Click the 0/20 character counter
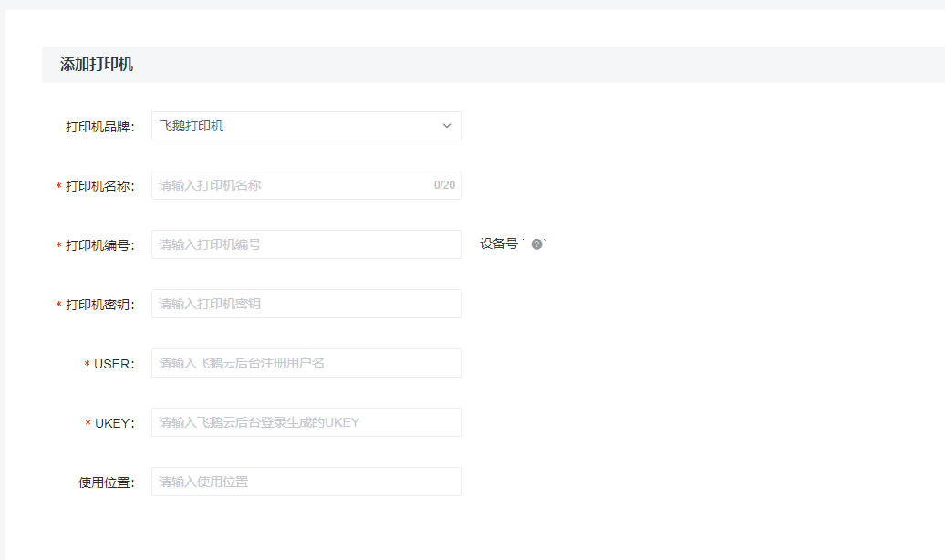The height and width of the screenshot is (560, 945). [444, 185]
